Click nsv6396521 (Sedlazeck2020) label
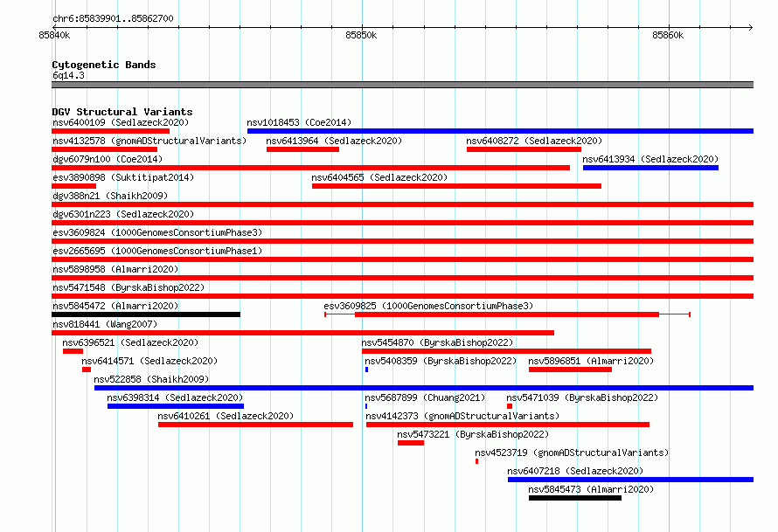 pyautogui.click(x=130, y=342)
